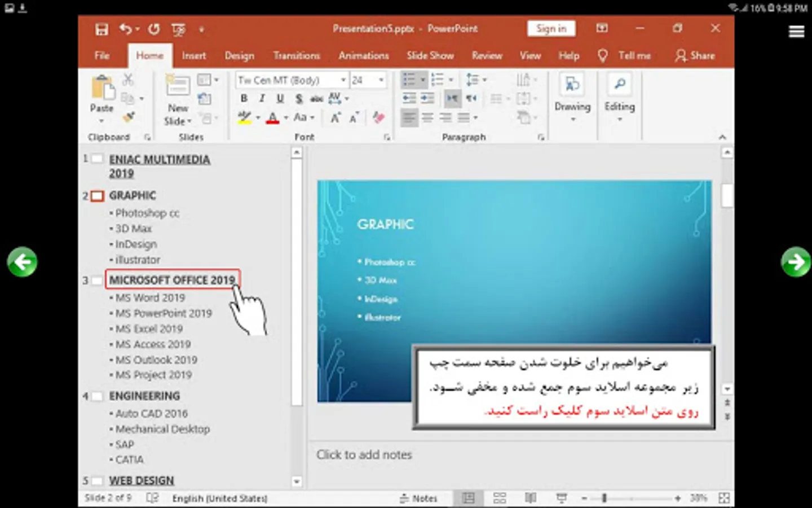Open the line spacing dropdown

point(476,80)
